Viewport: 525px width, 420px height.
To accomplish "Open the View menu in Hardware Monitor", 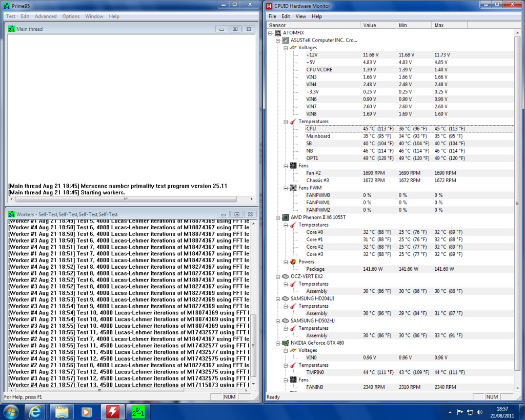I will [x=300, y=16].
